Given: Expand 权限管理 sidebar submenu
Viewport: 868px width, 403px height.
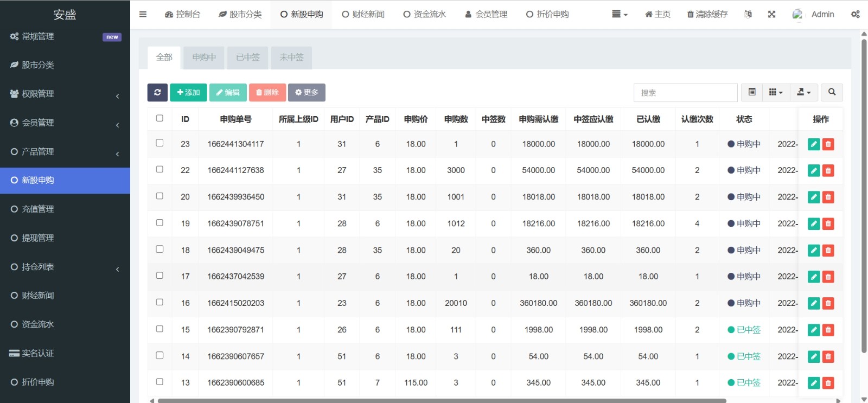Looking at the screenshot, I should pyautogui.click(x=65, y=94).
